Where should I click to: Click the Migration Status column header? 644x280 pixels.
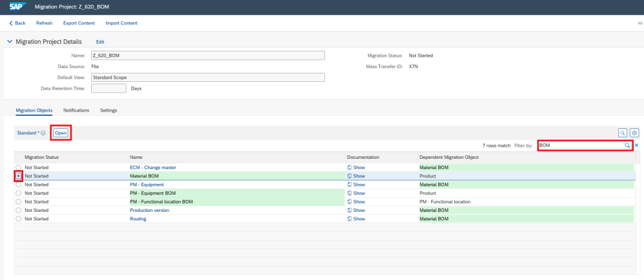click(76, 158)
